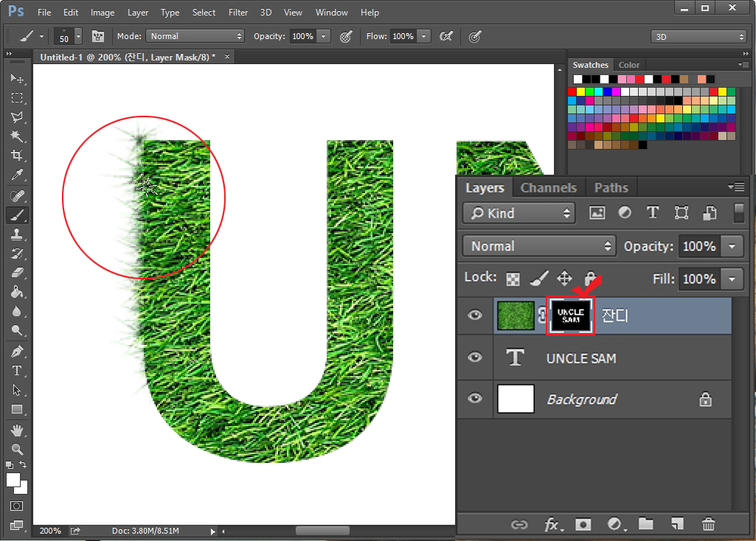Open layer Opacity dropdown arrow
This screenshot has height=541, width=756.
point(732,246)
